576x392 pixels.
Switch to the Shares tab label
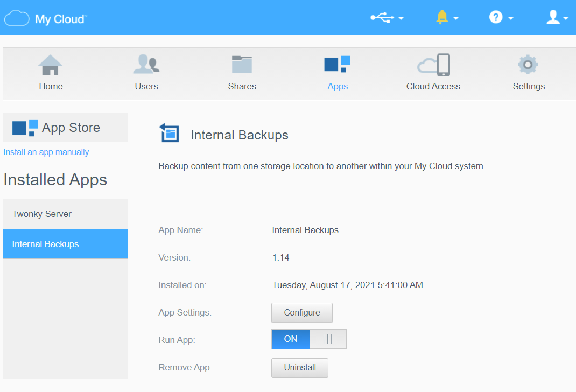(x=242, y=86)
